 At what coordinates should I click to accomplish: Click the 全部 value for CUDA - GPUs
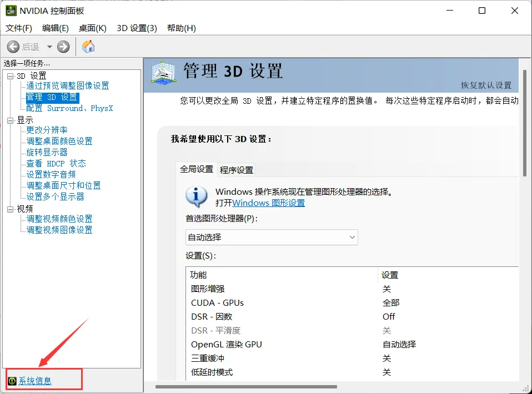point(391,303)
